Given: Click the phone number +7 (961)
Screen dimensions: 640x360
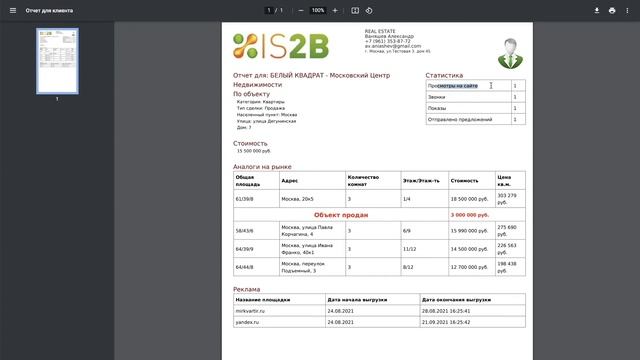Looking at the screenshot, I should [387, 41].
